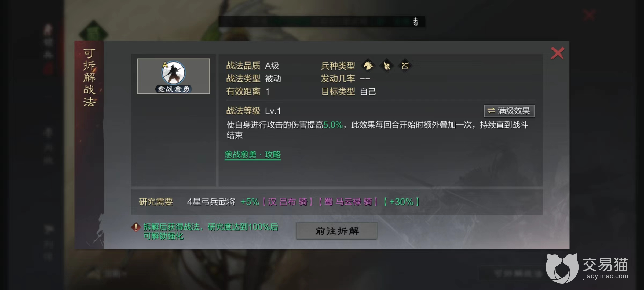Close the skill detail dialog with red X
This screenshot has width=644, height=290.
(x=557, y=53)
